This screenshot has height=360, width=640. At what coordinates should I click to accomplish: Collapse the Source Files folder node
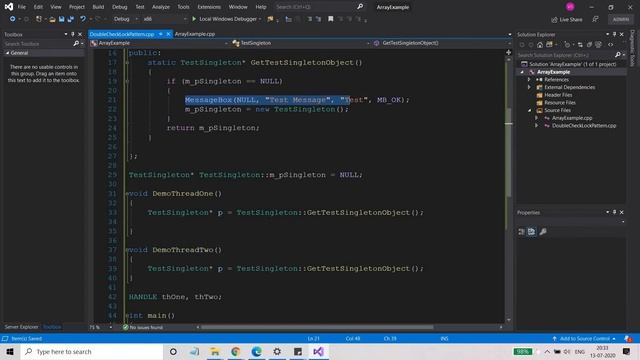coord(529,110)
